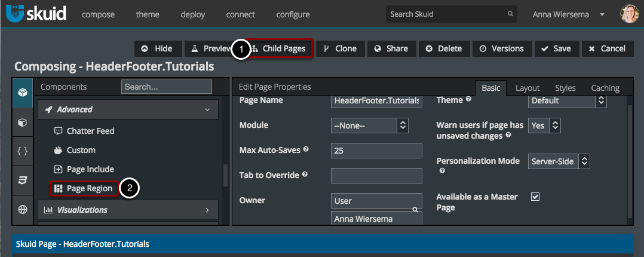Open the configure menu
This screenshot has width=644, height=257.
pos(293,14)
